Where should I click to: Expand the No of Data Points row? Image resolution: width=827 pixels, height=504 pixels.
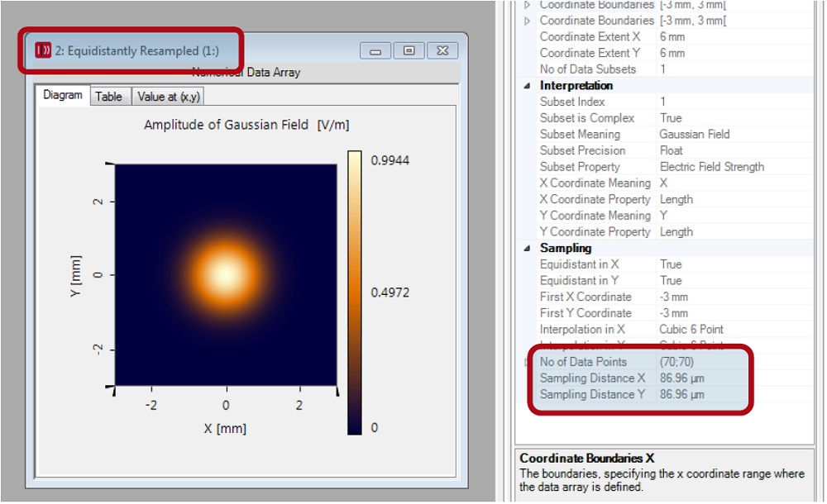525,362
